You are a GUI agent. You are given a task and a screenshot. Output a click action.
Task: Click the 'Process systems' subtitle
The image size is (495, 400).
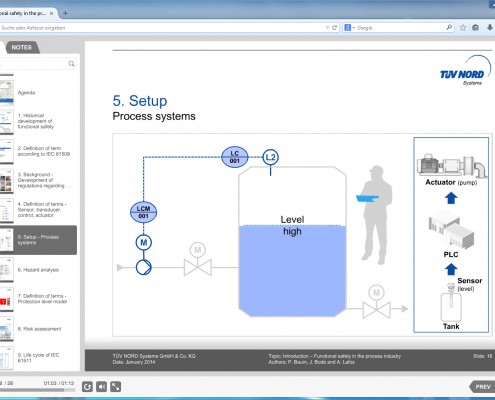(x=154, y=116)
